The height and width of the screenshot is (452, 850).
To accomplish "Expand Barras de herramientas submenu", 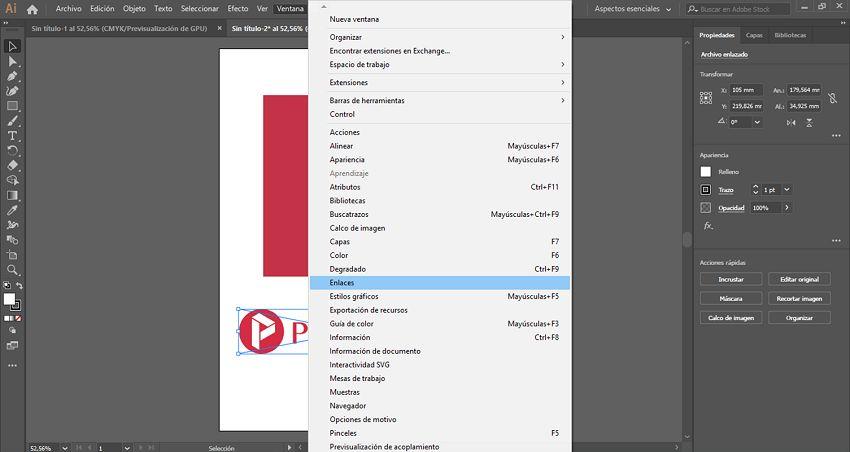I will pyautogui.click(x=563, y=100).
